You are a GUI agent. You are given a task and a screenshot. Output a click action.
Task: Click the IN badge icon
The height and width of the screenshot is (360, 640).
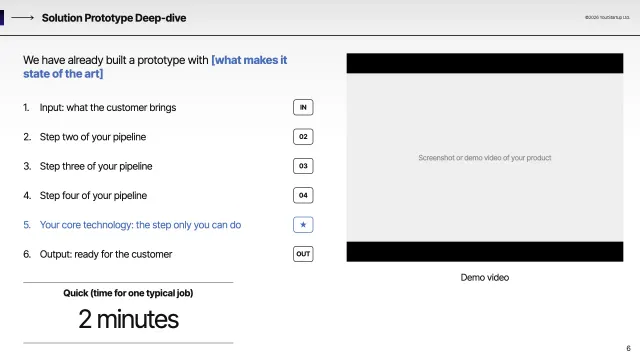coord(303,107)
